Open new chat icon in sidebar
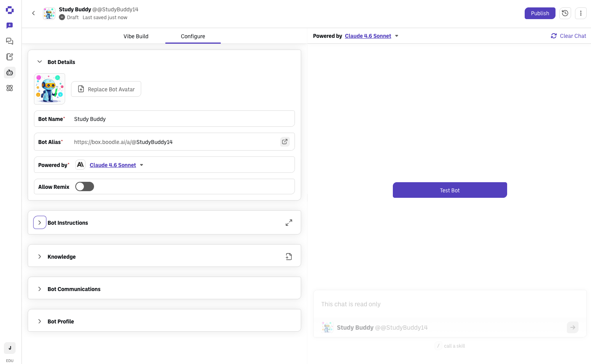591x364 pixels. tap(10, 26)
